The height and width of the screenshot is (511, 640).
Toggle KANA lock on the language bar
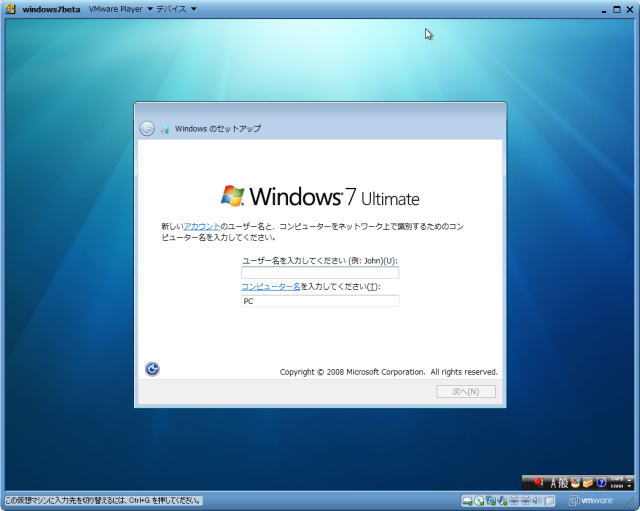pyautogui.click(x=617, y=486)
